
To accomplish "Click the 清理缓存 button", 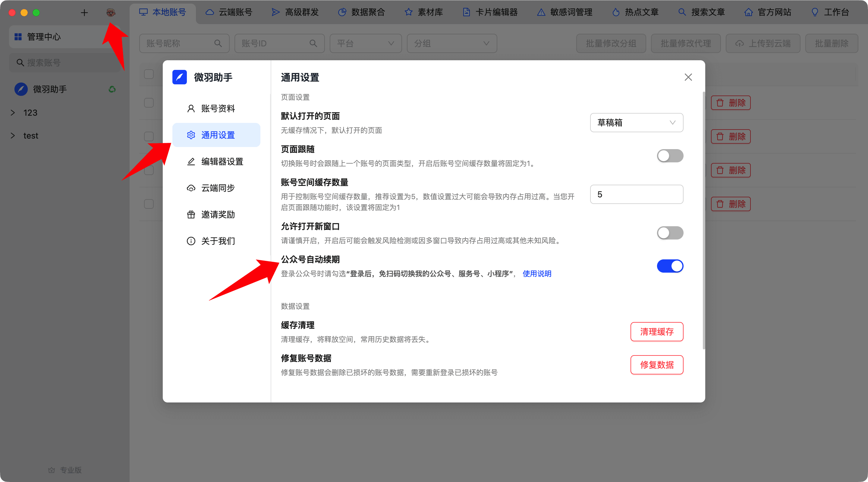I will 656,332.
